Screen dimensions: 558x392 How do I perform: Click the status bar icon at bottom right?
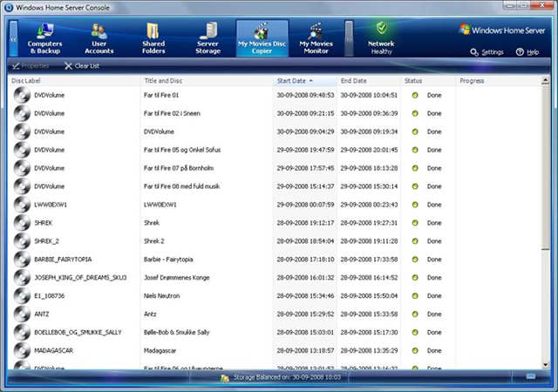coord(531,376)
